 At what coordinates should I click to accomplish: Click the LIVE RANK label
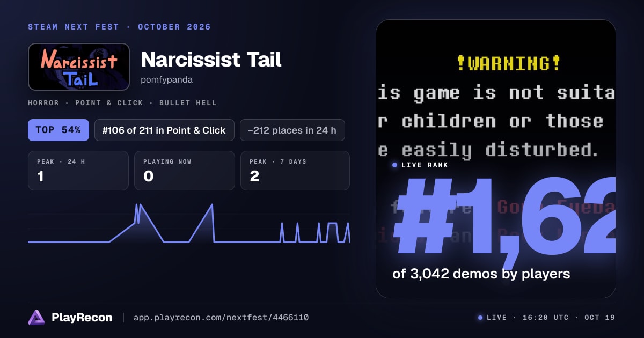425,165
